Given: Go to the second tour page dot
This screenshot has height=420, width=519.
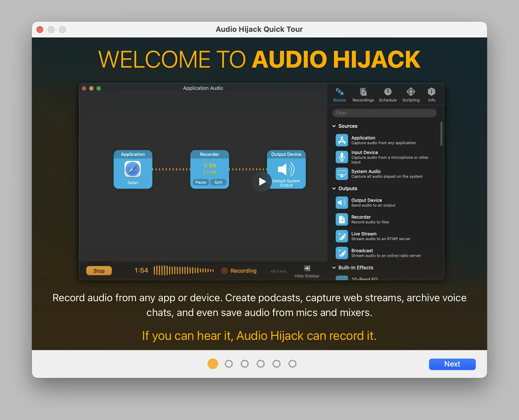Looking at the screenshot, I should (229, 364).
